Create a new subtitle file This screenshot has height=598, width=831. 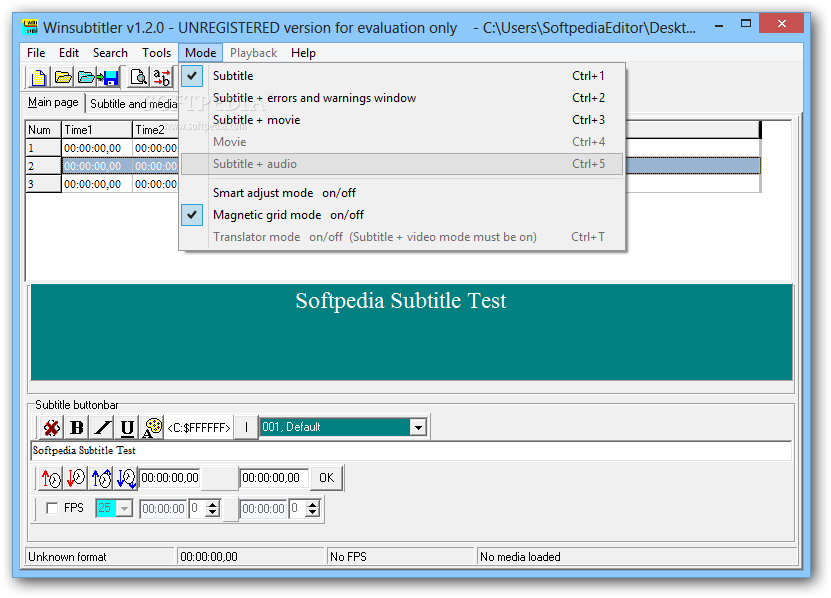[x=39, y=77]
